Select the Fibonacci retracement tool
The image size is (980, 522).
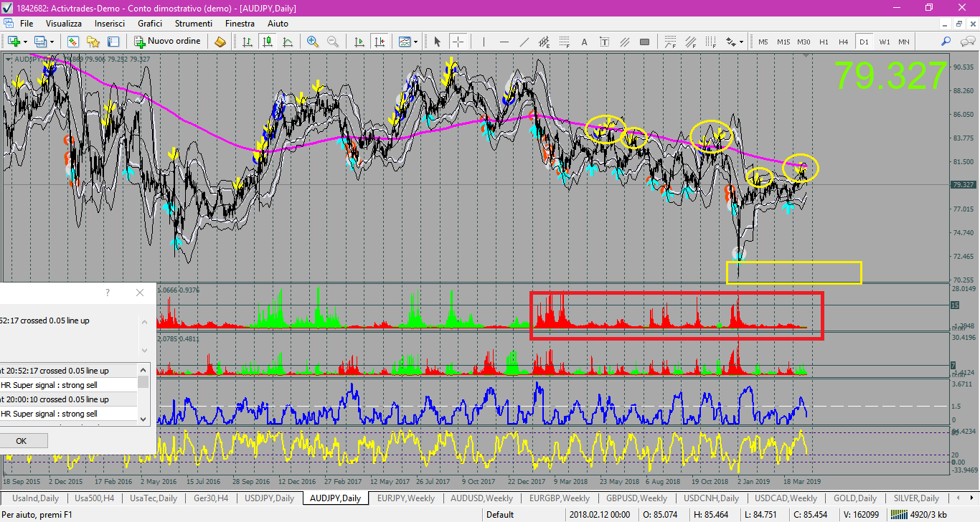[x=565, y=42]
